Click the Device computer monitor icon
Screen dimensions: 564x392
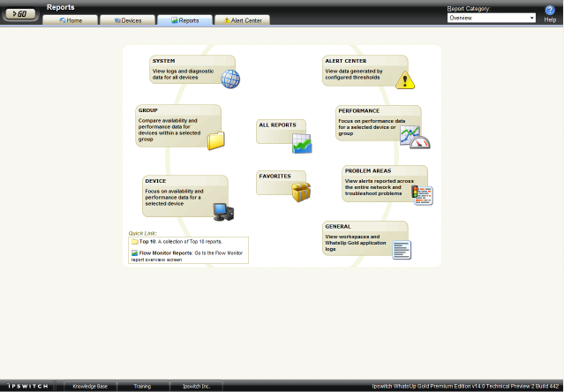(223, 211)
